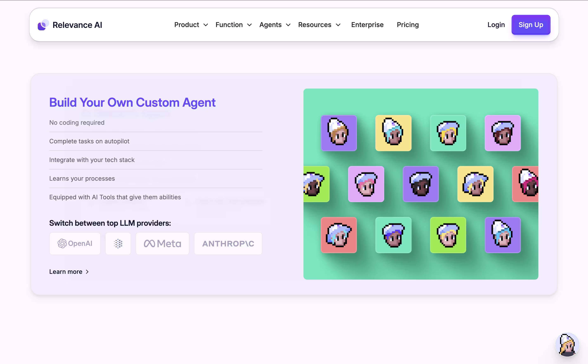Click the middle-row yellow agent avatar tile

coord(475,184)
